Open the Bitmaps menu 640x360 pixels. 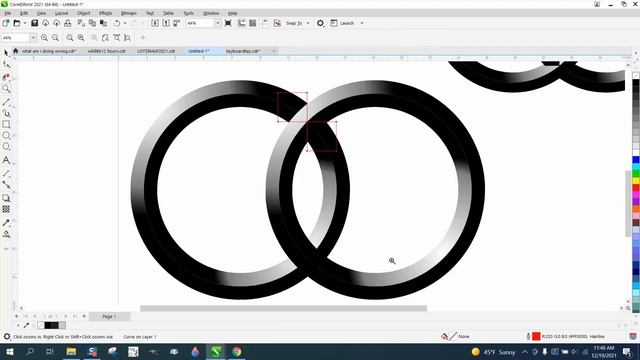click(x=129, y=13)
